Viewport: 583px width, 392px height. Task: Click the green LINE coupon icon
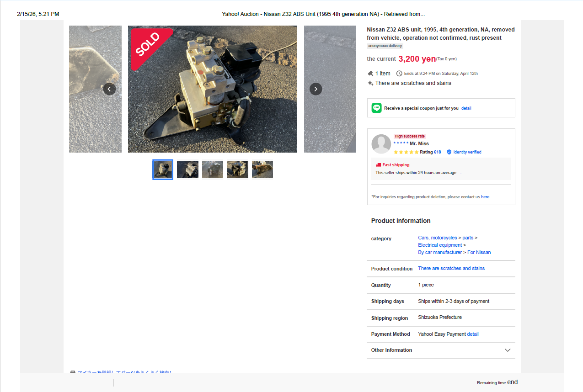point(377,108)
